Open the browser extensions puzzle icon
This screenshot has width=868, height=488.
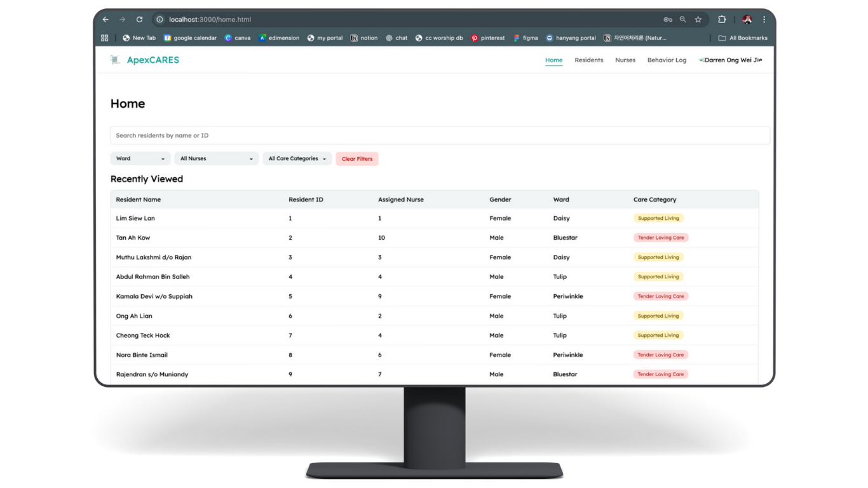click(x=722, y=20)
